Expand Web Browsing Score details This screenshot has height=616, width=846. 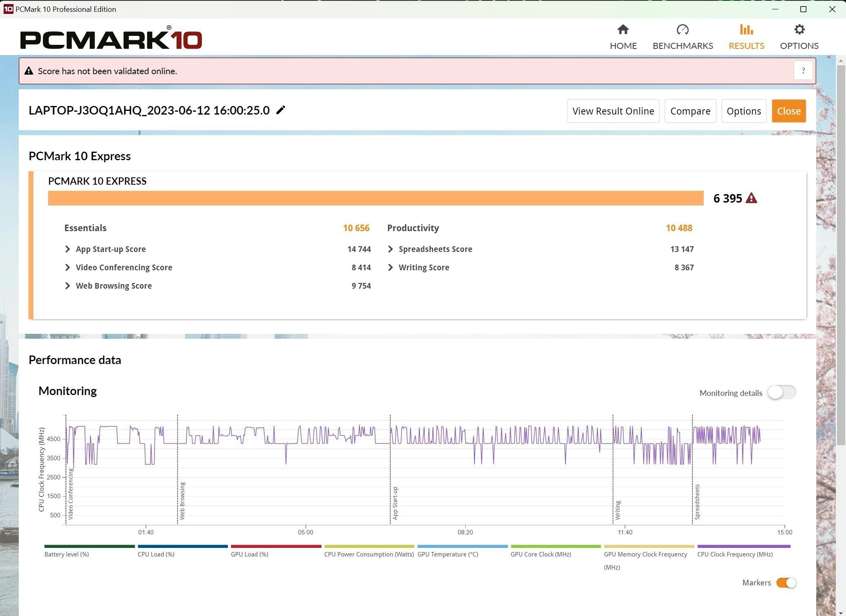tap(67, 286)
